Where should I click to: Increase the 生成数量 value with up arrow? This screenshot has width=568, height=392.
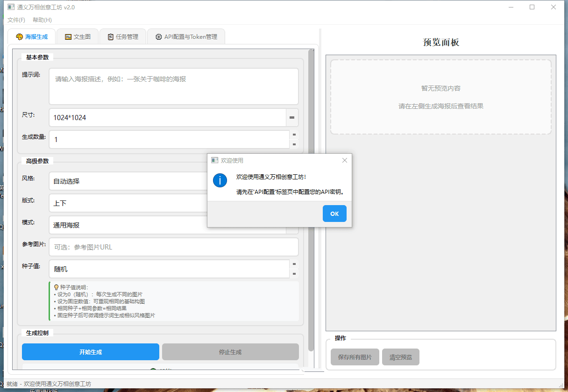pos(294,135)
